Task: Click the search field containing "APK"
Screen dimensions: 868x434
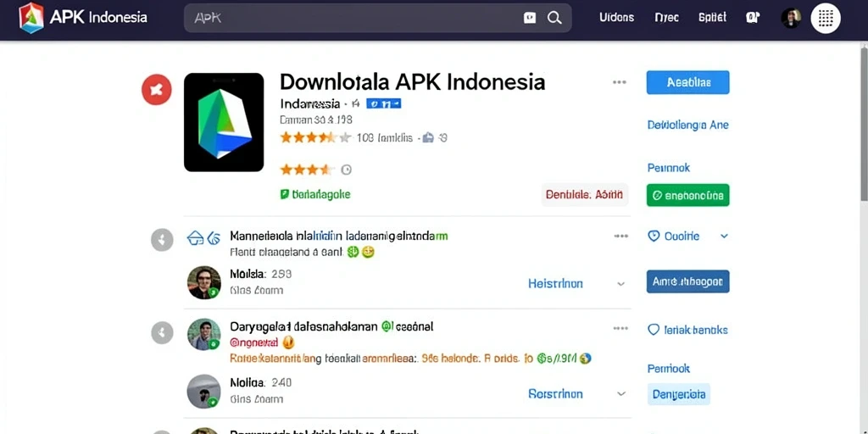Action: (x=378, y=18)
